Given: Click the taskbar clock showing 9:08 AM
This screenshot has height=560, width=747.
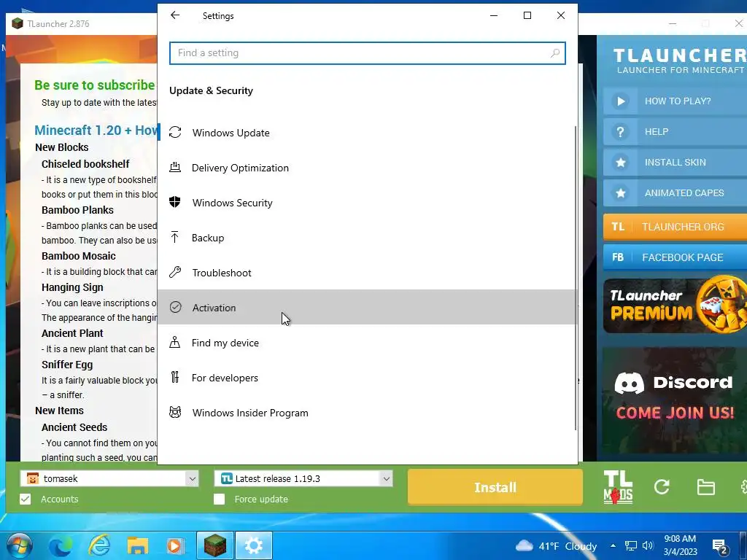Looking at the screenshot, I should 681,545.
